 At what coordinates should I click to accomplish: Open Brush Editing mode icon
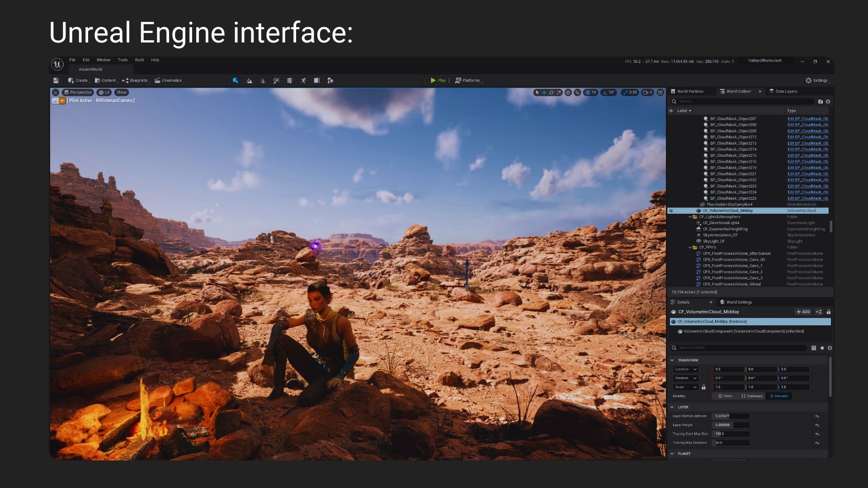317,80
